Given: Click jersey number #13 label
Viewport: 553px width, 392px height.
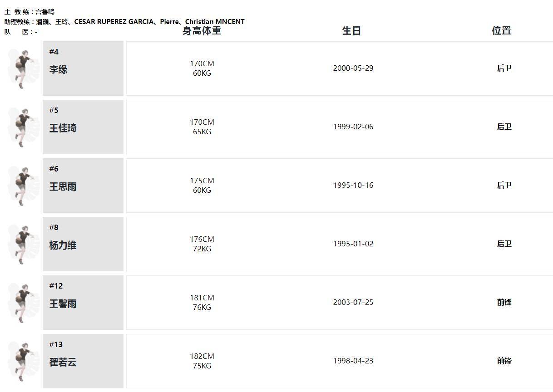Looking at the screenshot, I should click(56, 344).
